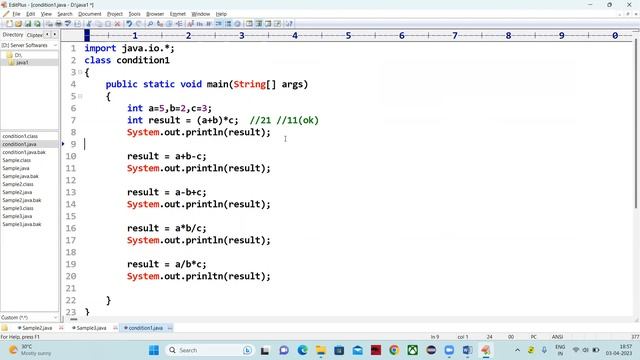Screen dimensions: 640x360
Task: Click the Windows Start button
Action: click(x=154, y=350)
